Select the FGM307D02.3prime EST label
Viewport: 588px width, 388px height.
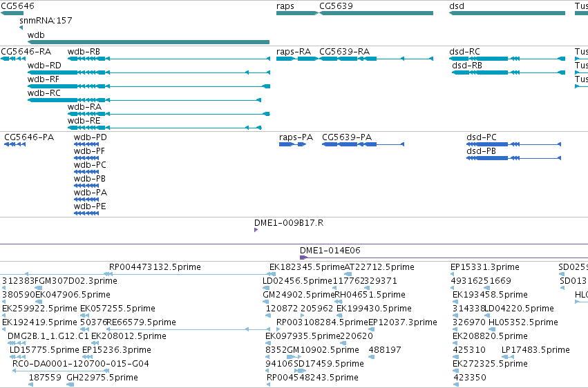76,281
